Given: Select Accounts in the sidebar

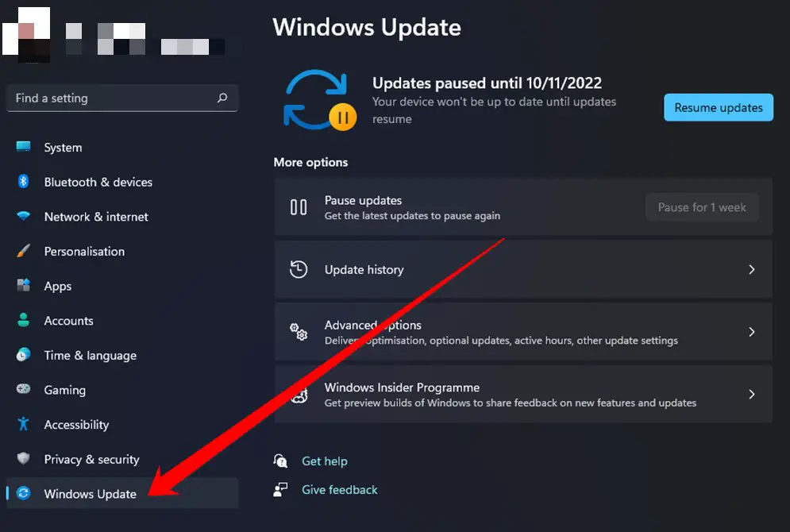Looking at the screenshot, I should coord(122,321).
